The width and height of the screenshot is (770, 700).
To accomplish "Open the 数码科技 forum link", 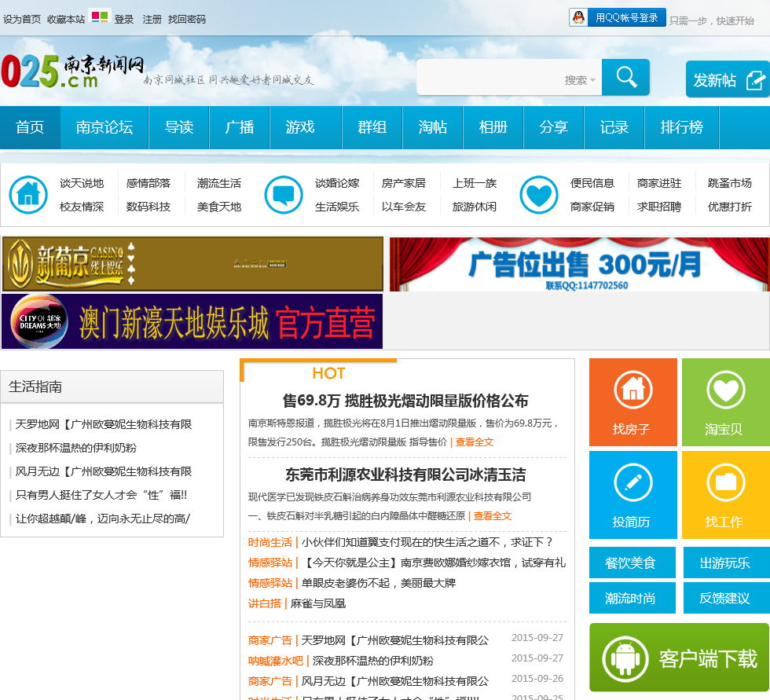I will coord(148,207).
